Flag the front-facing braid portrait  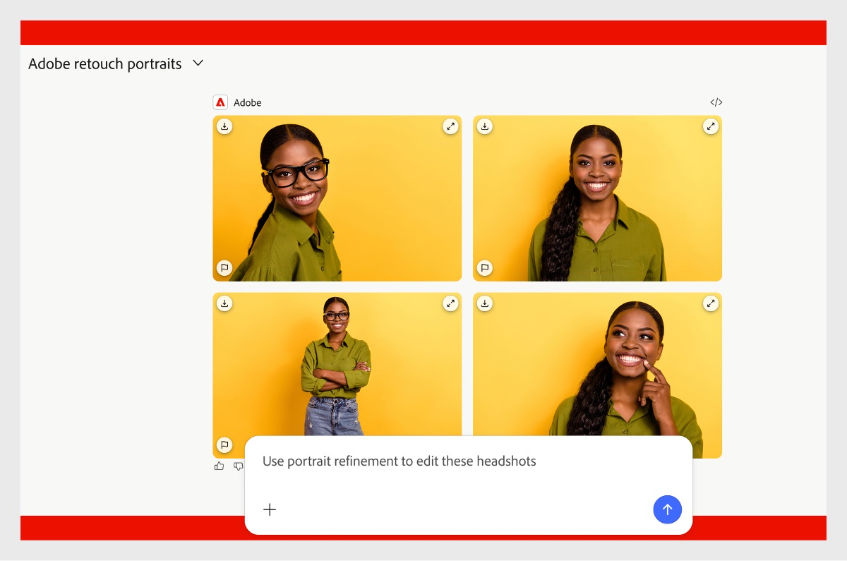click(x=485, y=267)
